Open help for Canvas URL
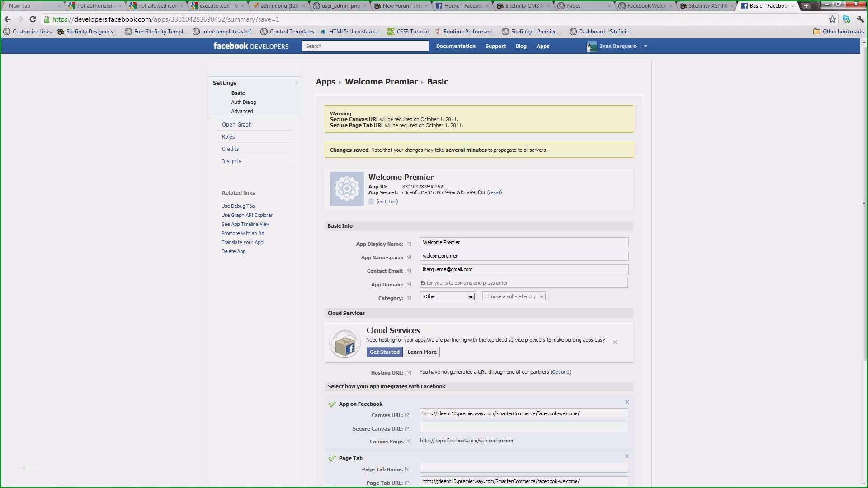The width and height of the screenshot is (868, 488). [x=408, y=415]
